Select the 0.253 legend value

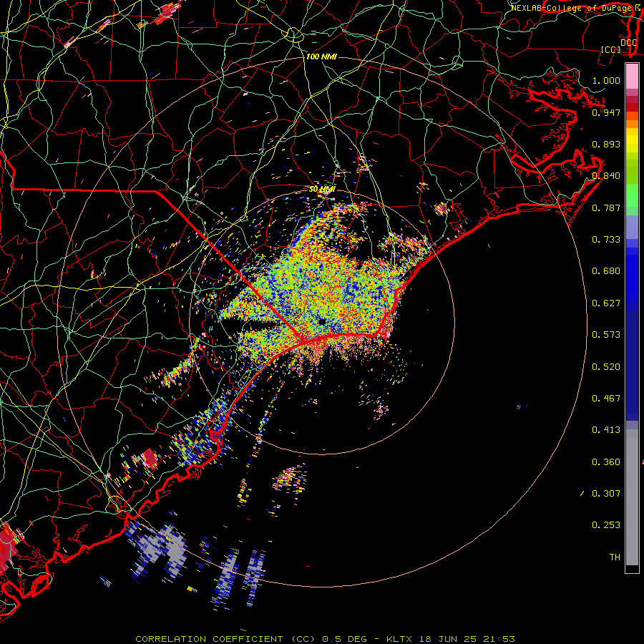click(606, 525)
